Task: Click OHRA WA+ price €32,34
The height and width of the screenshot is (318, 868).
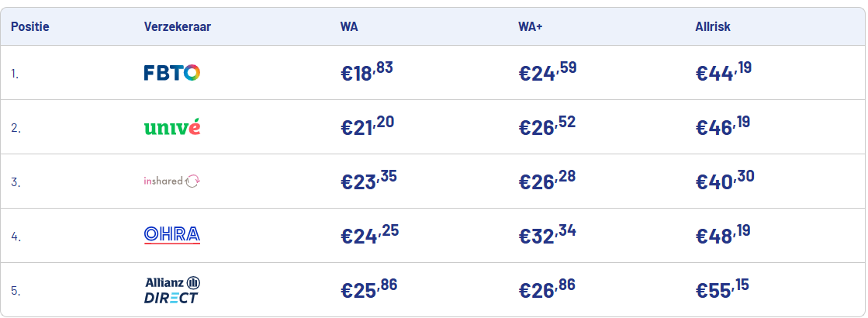Action: pos(548,235)
